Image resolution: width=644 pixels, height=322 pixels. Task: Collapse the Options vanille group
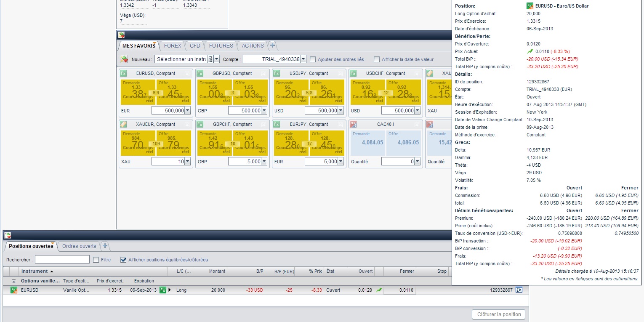click(x=14, y=281)
